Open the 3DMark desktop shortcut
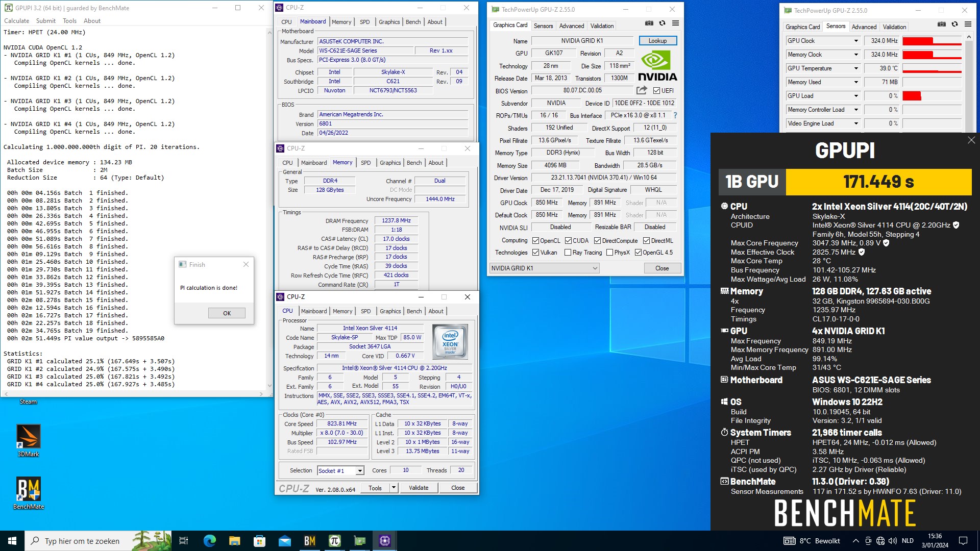Screen dimensions: 980x551 tap(29, 441)
